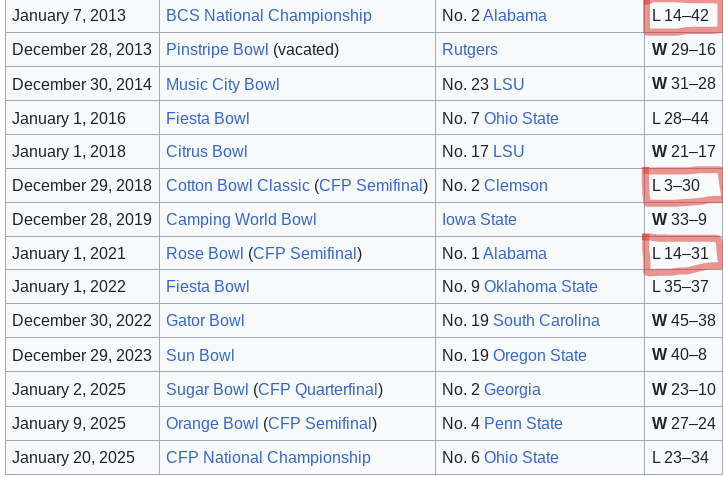Open the Gator Bowl link
Image resolution: width=723 pixels, height=477 pixels.
(205, 320)
